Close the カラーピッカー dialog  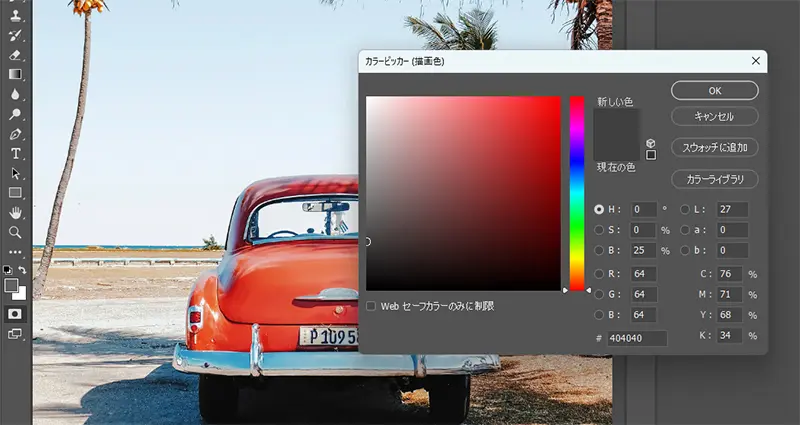coord(756,61)
